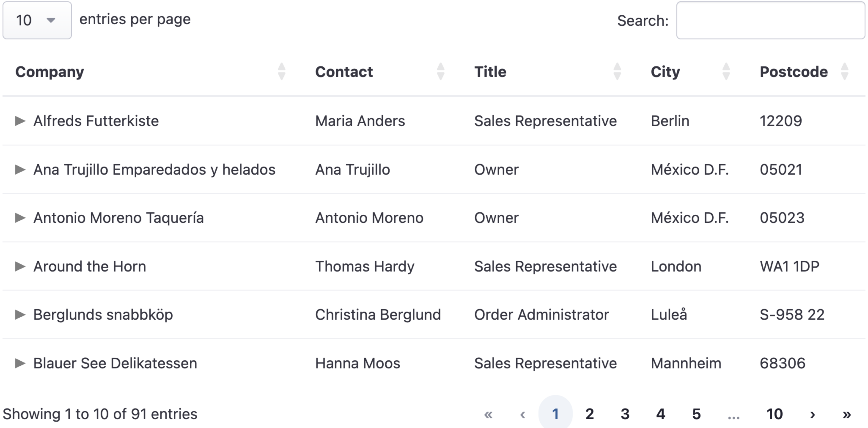This screenshot has width=868, height=428.
Task: Go to first page using double-left chevron
Action: pos(488,414)
